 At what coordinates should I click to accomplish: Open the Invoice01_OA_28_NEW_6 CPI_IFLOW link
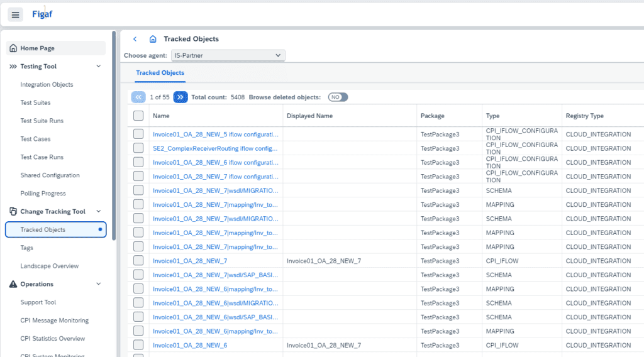point(190,346)
